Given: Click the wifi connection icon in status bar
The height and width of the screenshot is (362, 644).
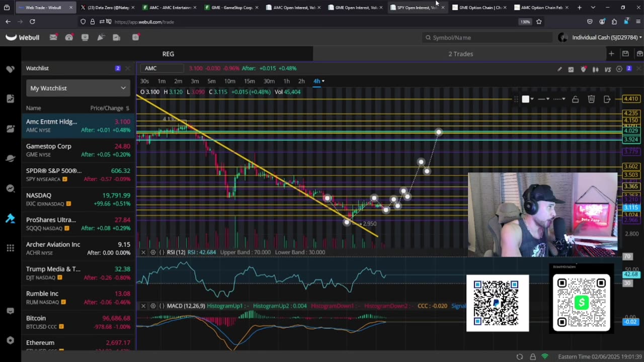Looking at the screenshot, I should pos(545,356).
